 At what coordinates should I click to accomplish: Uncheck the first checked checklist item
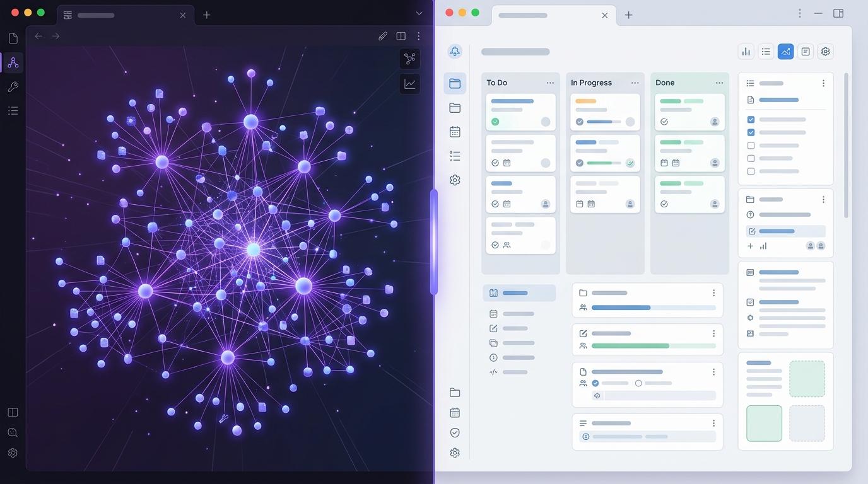pyautogui.click(x=751, y=119)
